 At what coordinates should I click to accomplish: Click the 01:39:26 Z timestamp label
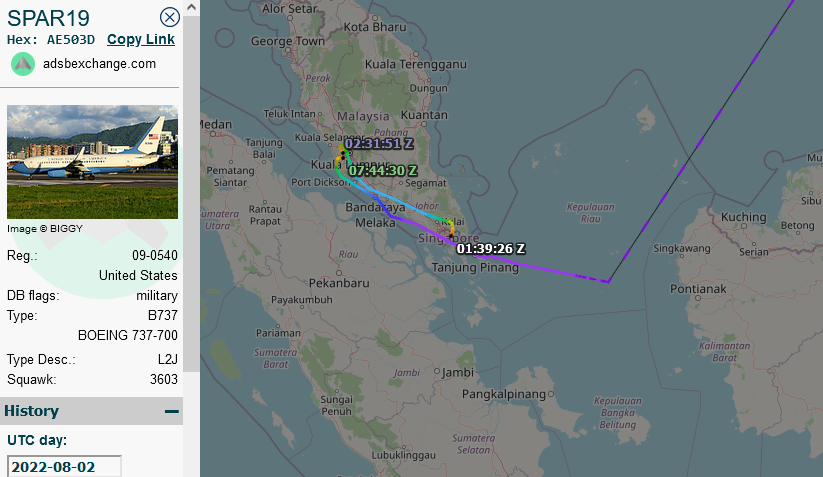pos(491,249)
